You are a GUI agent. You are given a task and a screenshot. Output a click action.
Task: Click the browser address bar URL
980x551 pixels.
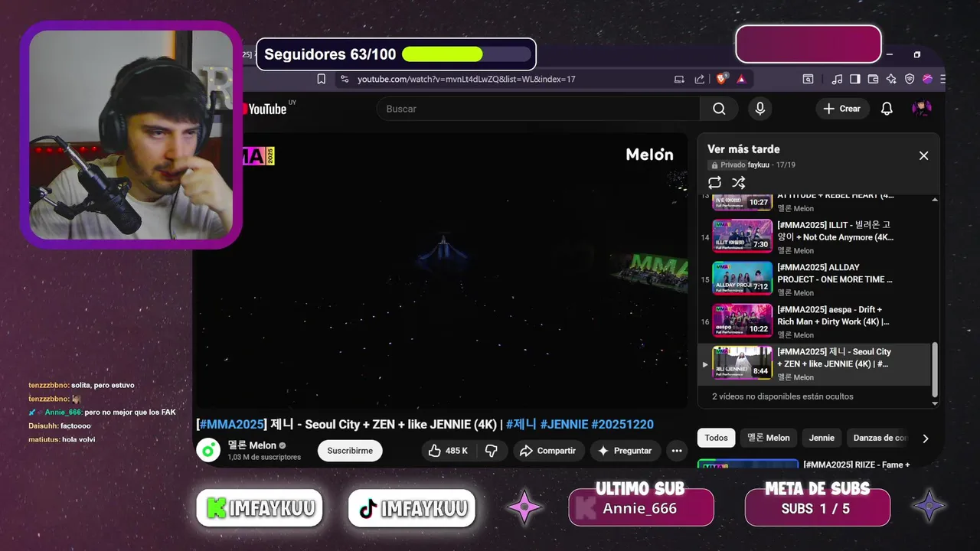466,79
